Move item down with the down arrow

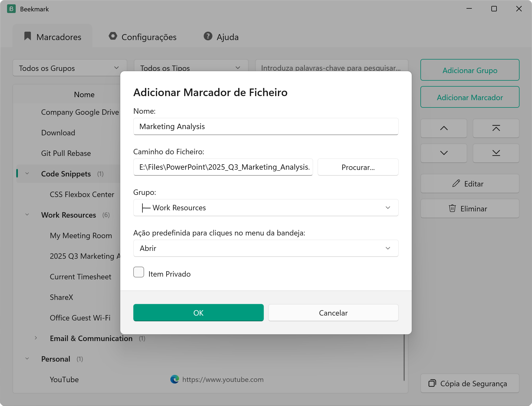click(x=444, y=153)
